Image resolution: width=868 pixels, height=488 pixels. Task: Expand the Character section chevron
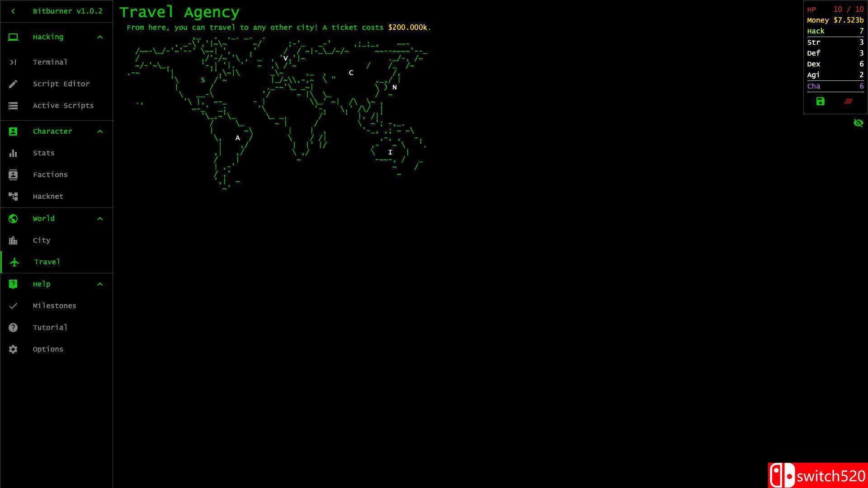(x=100, y=131)
